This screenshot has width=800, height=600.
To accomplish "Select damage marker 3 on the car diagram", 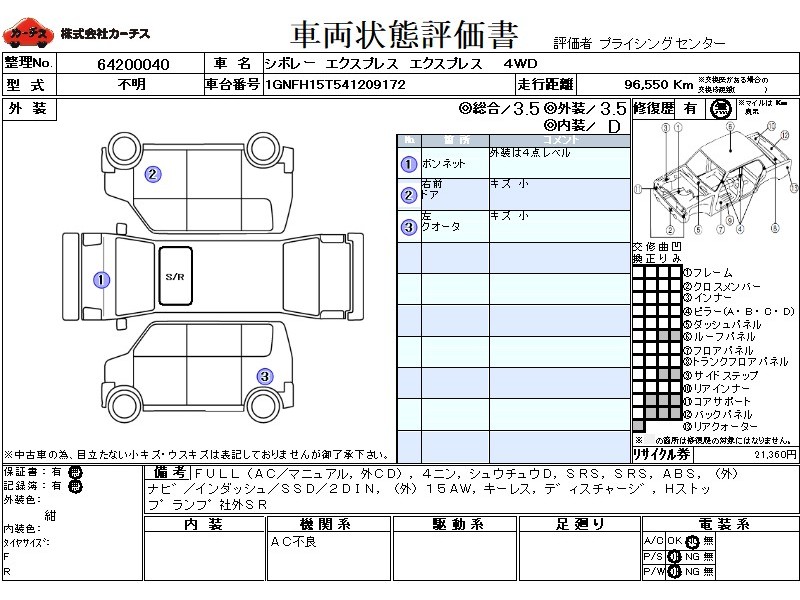I will pyautogui.click(x=264, y=377).
